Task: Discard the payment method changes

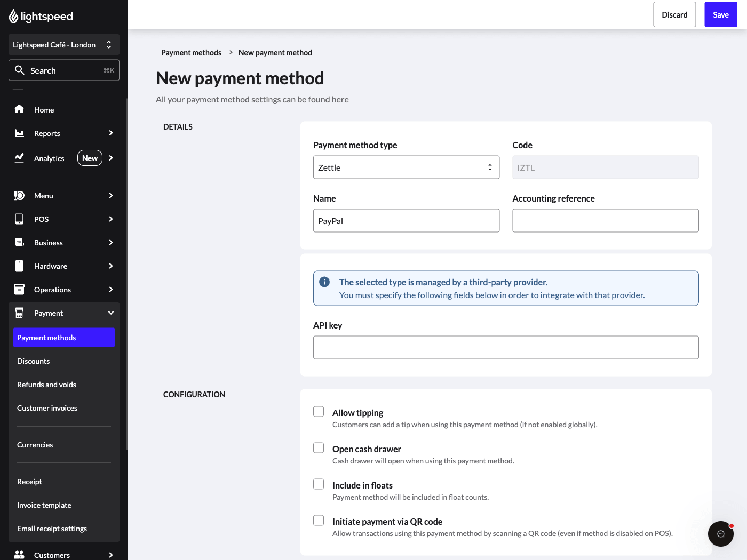Action: [x=674, y=15]
